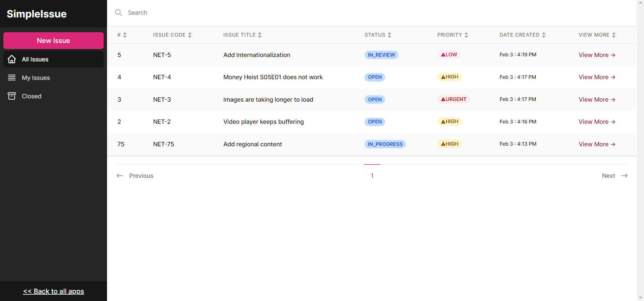Click the page scrollbar down arrow

(640, 298)
